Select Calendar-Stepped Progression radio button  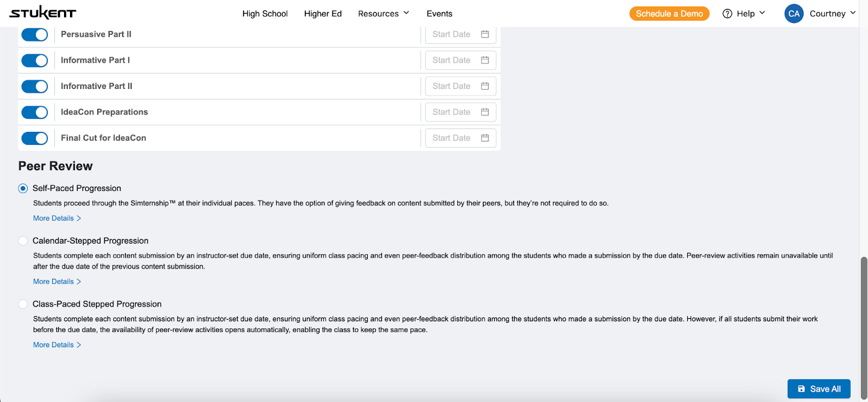point(23,241)
